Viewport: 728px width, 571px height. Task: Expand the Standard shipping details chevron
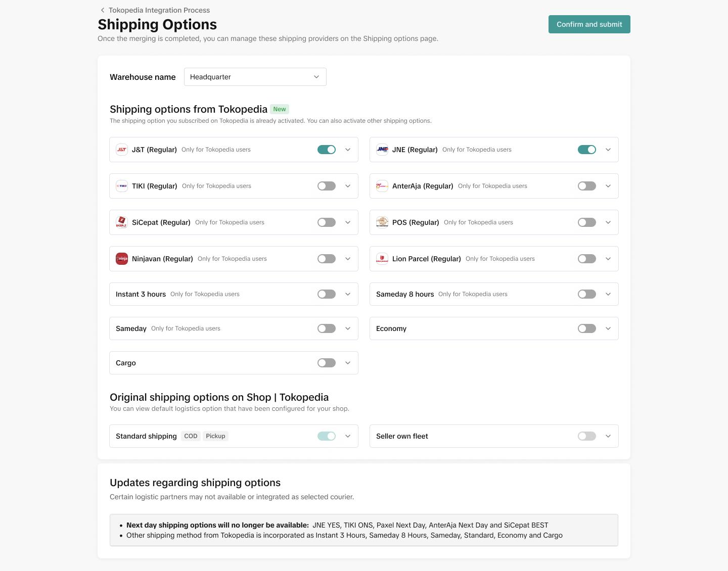click(348, 436)
